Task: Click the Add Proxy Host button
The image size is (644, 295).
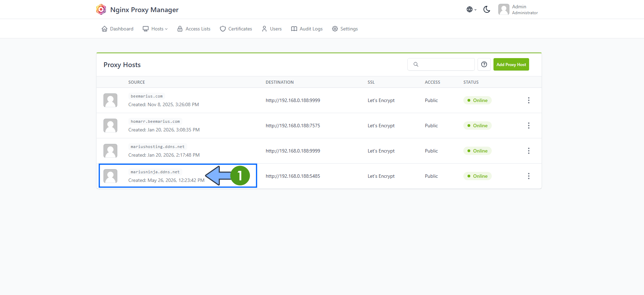Action: coord(511,64)
